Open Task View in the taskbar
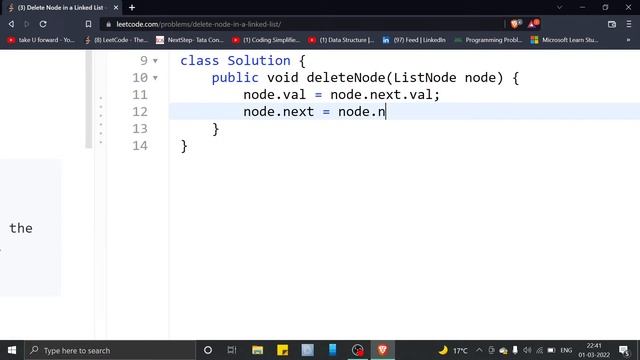Image resolution: width=640 pixels, height=360 pixels. point(232,350)
